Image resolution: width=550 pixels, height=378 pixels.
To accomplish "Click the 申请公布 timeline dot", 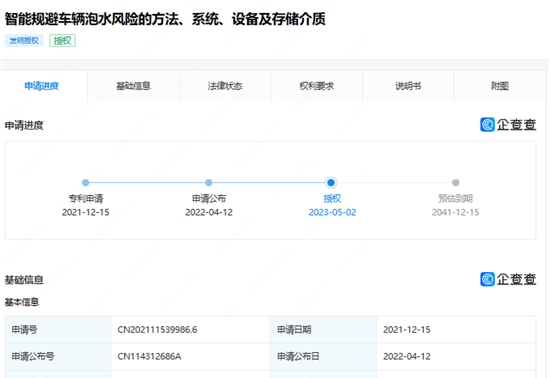I will [x=209, y=182].
